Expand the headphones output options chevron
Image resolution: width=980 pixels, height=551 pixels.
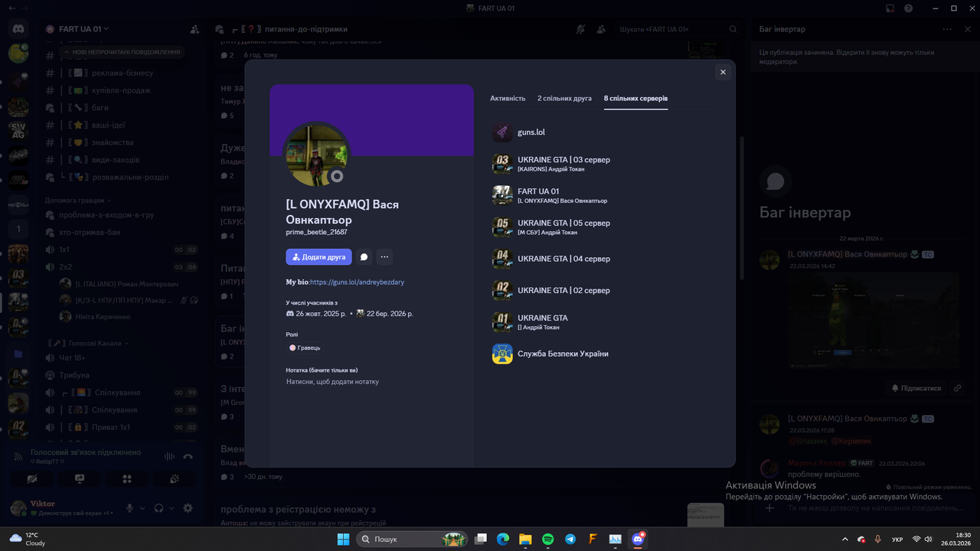click(171, 508)
